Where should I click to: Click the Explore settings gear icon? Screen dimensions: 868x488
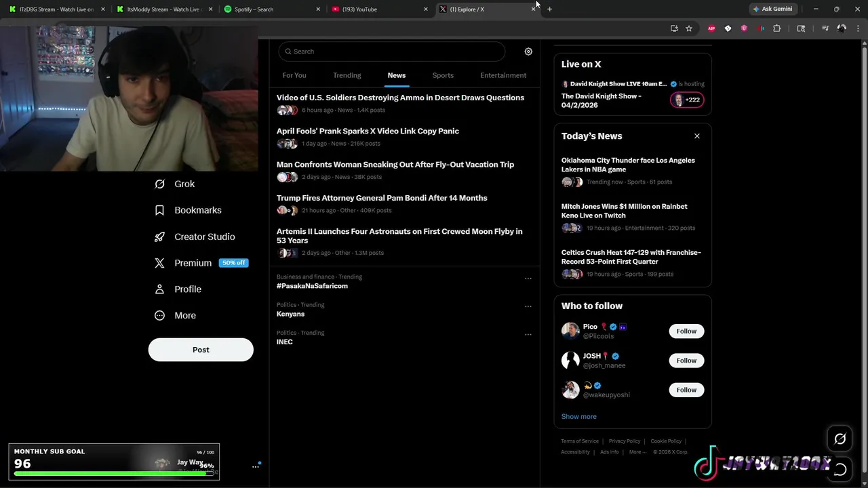(528, 52)
